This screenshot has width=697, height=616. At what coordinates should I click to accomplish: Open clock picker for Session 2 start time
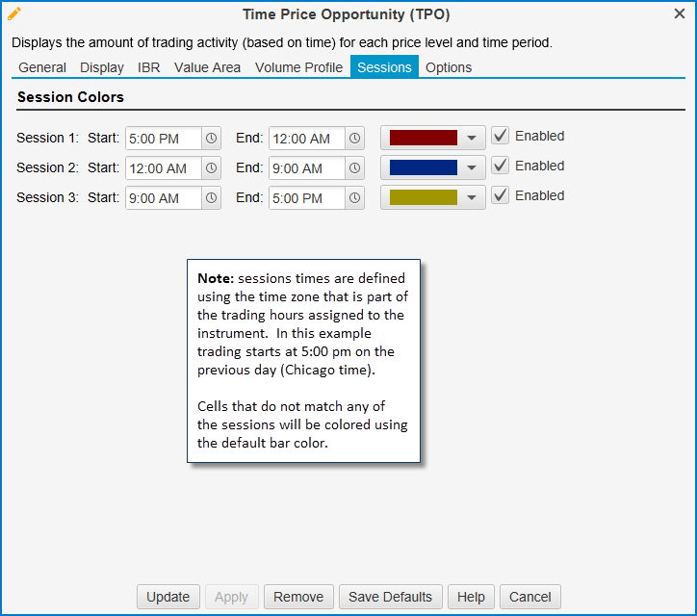pos(212,168)
